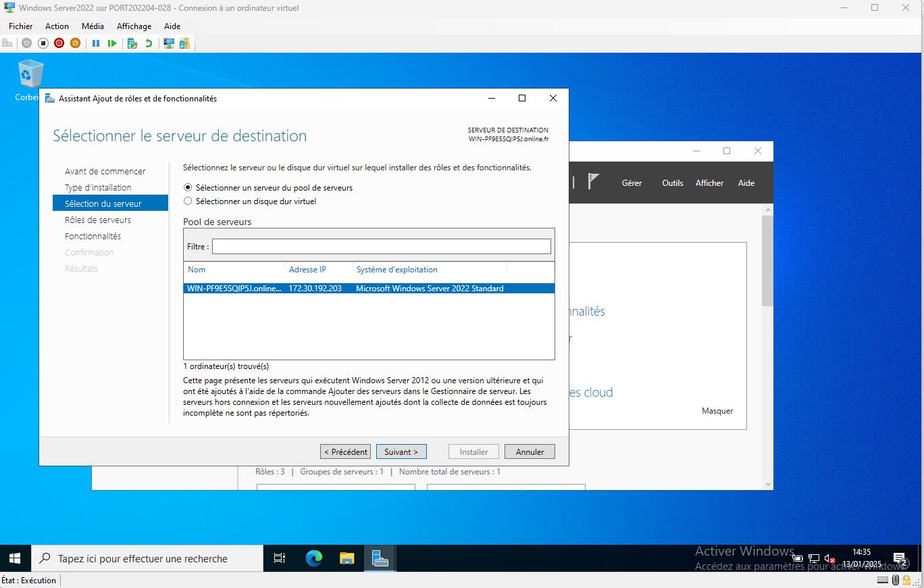The height and width of the screenshot is (588, 924).
Task: Click IP address 172.30.192.203 cell
Action: pos(315,288)
